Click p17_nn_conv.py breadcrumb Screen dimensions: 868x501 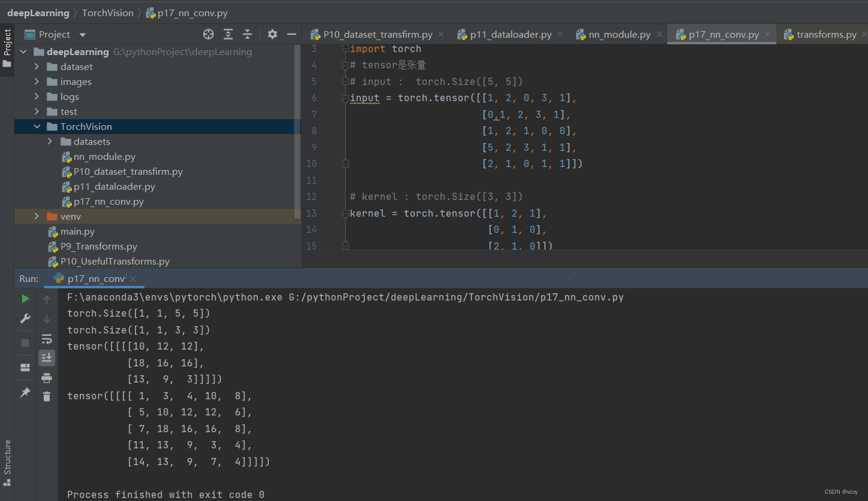pyautogui.click(x=187, y=13)
